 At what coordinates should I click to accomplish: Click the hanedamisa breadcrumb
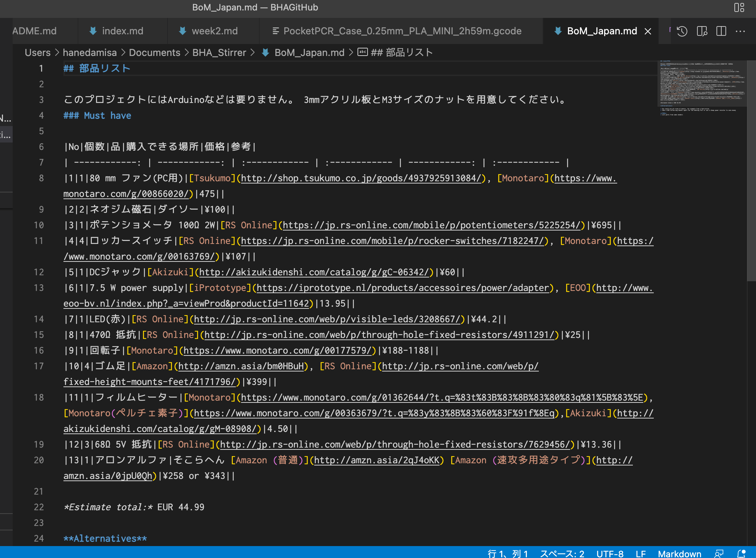point(90,53)
